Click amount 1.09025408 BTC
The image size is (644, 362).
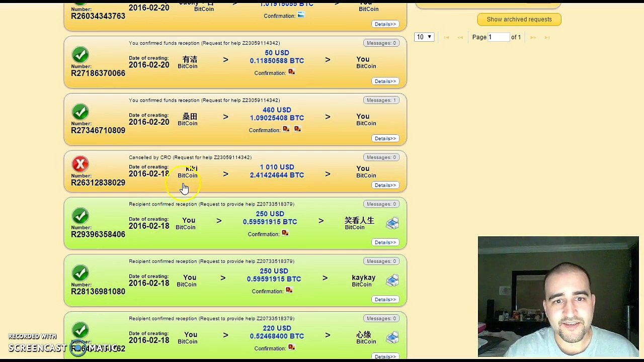click(x=277, y=118)
